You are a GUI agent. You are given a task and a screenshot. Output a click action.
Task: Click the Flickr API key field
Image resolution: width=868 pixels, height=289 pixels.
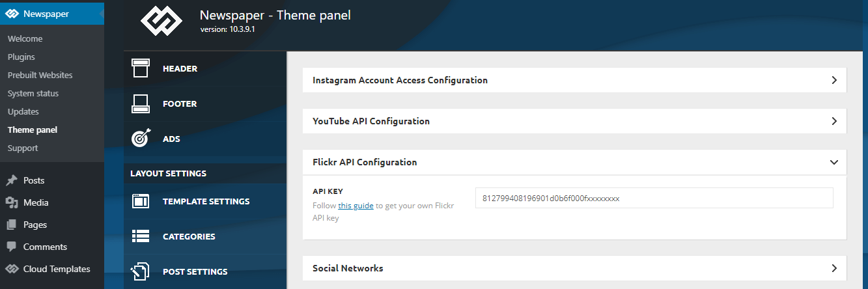(654, 198)
